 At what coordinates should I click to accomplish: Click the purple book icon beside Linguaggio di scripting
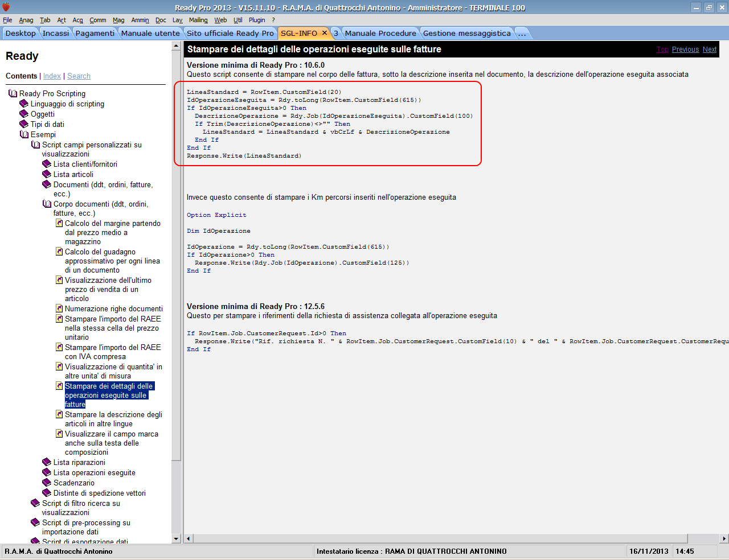pyautogui.click(x=24, y=104)
